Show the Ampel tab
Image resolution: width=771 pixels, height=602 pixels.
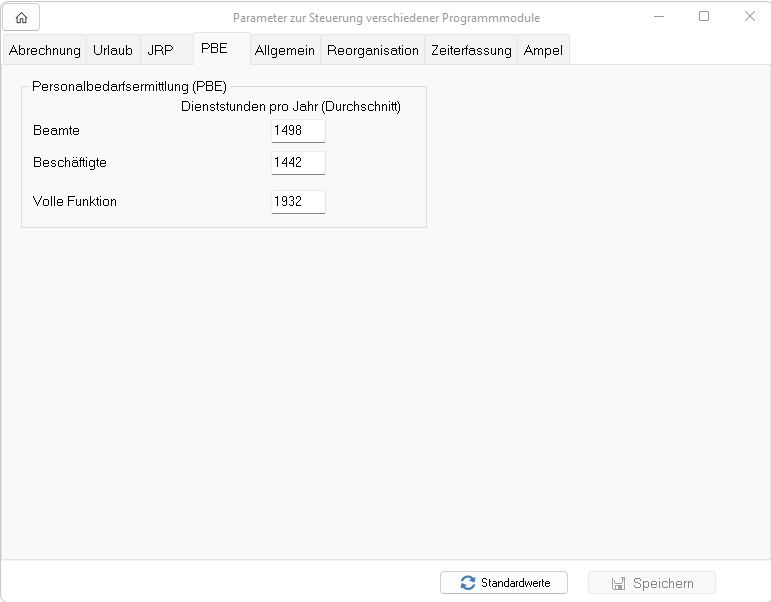click(543, 50)
